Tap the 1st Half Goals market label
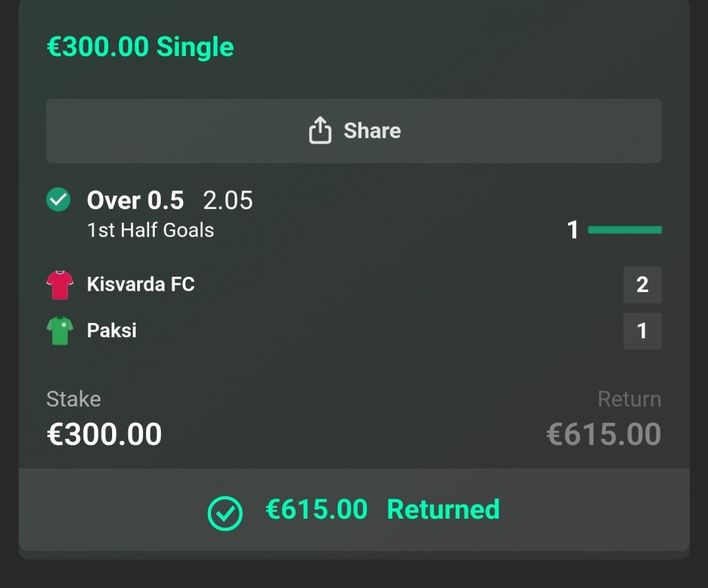The image size is (708, 588). (150, 230)
